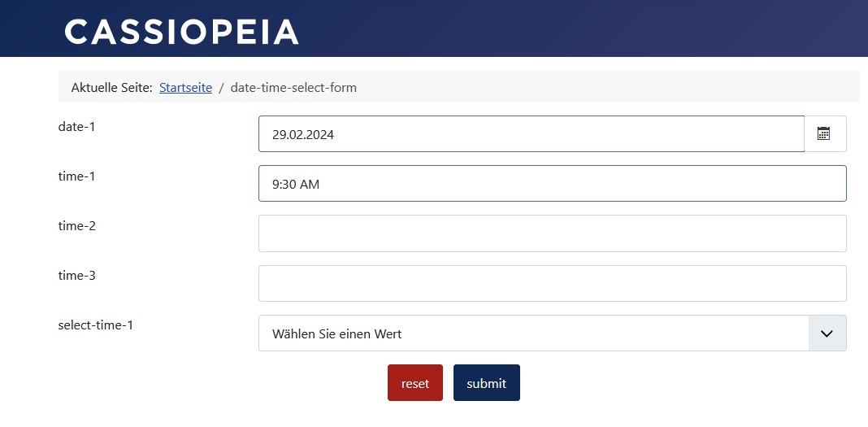
Task: Click the Cassiopeia site logo
Action: tap(182, 32)
